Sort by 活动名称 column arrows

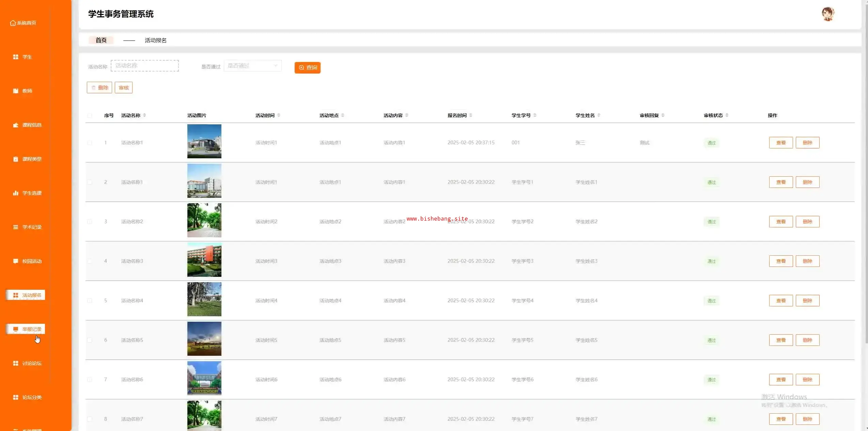(144, 115)
